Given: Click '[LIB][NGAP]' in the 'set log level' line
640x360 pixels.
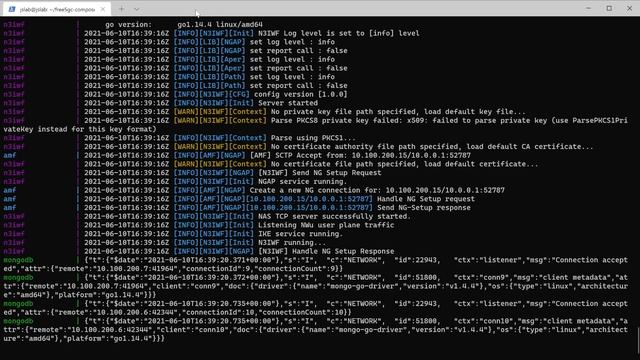Looking at the screenshot, I should point(222,42).
